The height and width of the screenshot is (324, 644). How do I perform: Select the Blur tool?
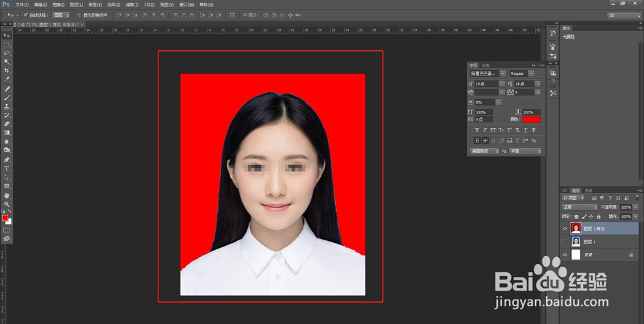6,142
